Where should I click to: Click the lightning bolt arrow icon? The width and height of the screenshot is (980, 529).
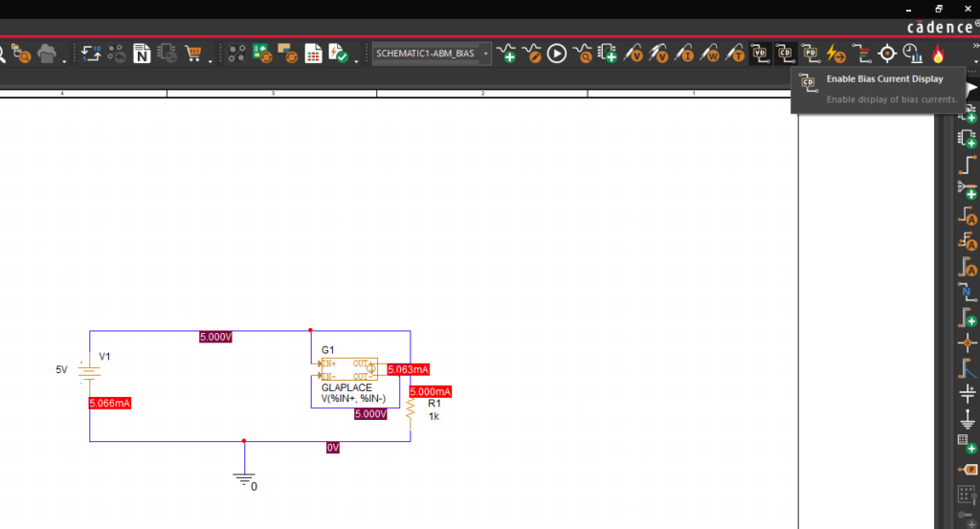(836, 54)
